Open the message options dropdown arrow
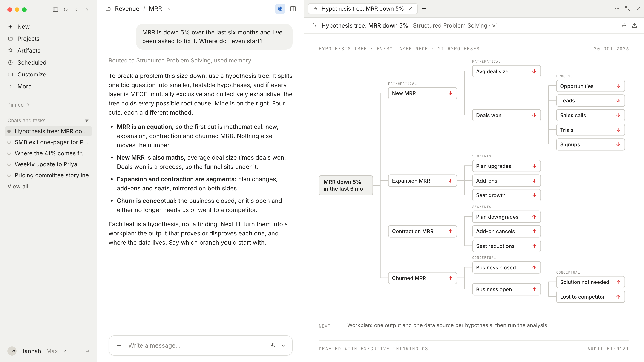The image size is (644, 362). (x=283, y=345)
